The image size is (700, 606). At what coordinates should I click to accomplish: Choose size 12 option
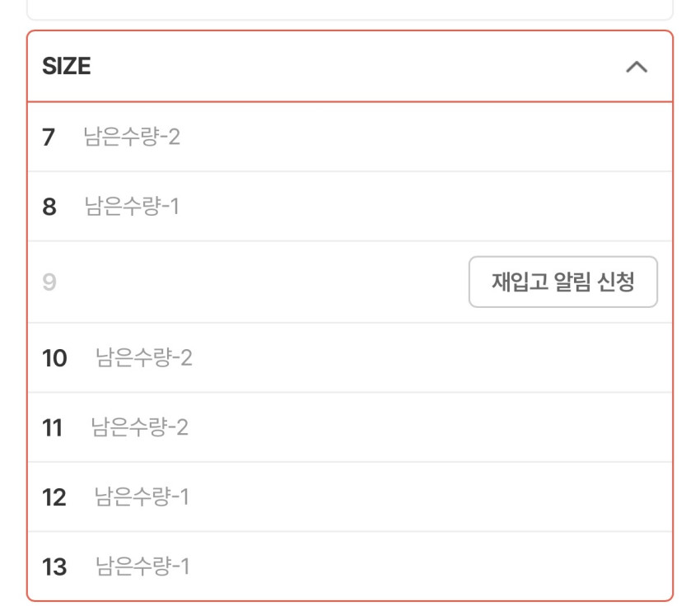349,496
